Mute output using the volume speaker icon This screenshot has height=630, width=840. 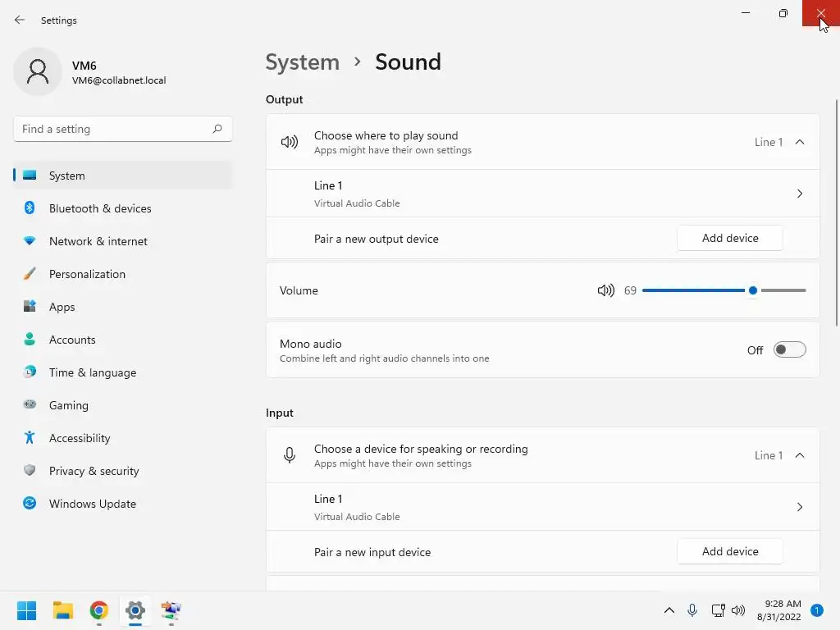(605, 290)
